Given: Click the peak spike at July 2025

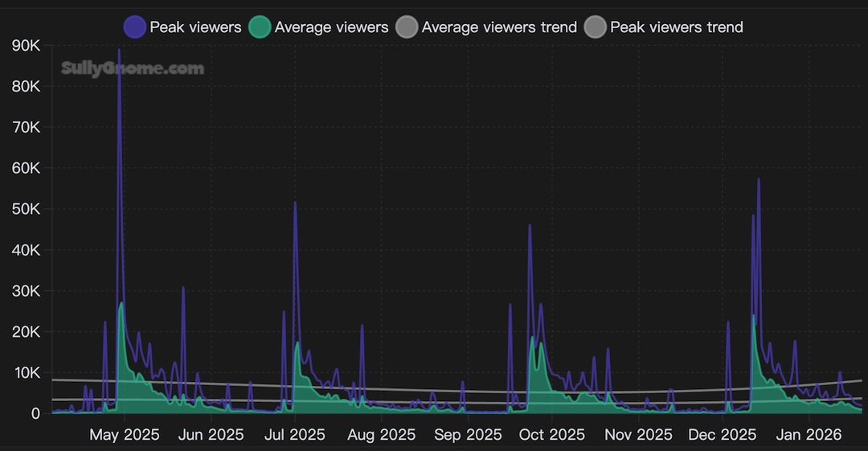Looking at the screenshot, I should coord(295,203).
